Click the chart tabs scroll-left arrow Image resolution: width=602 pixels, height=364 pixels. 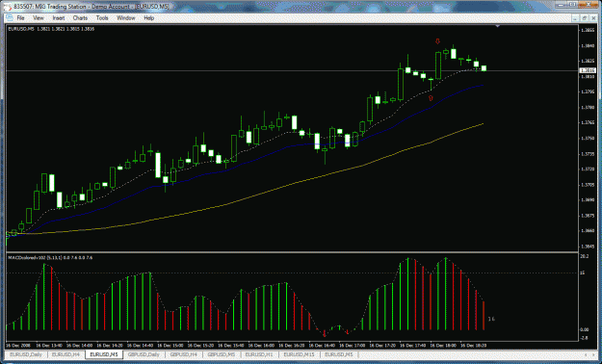(585, 354)
